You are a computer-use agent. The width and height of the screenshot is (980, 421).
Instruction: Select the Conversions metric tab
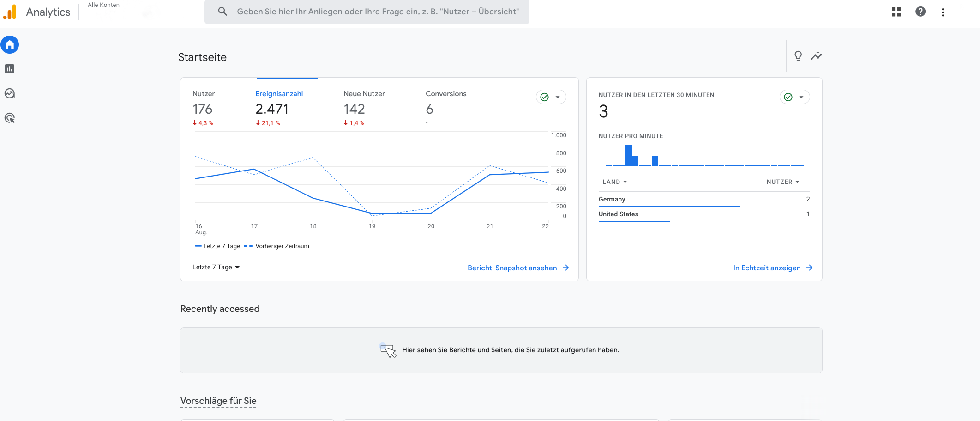[446, 108]
